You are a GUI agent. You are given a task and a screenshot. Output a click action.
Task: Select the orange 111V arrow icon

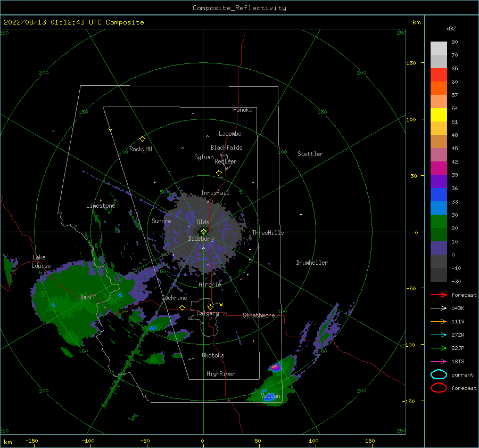point(439,321)
